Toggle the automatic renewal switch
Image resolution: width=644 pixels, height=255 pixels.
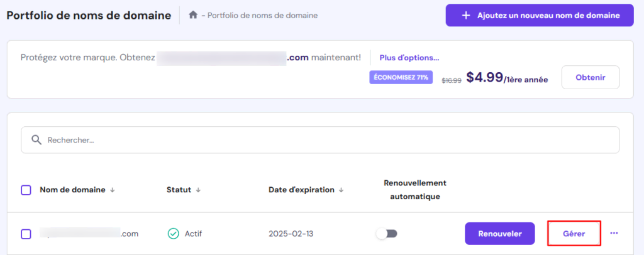coord(386,234)
